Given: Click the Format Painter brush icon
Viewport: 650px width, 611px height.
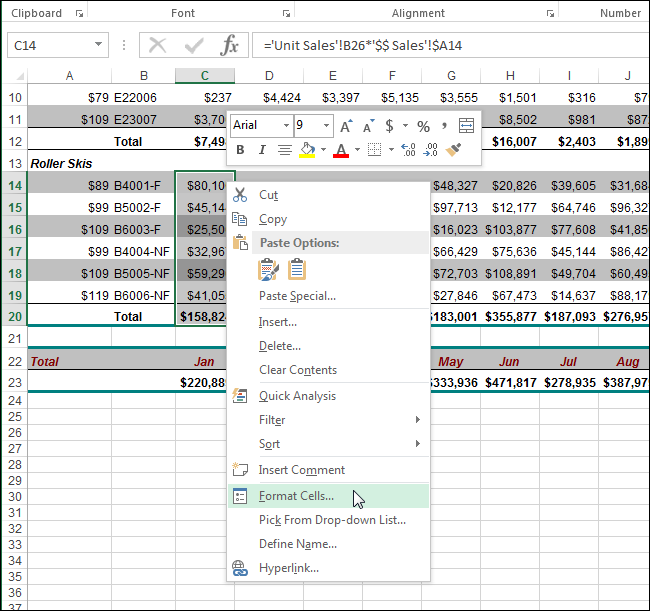Looking at the screenshot, I should point(454,150).
